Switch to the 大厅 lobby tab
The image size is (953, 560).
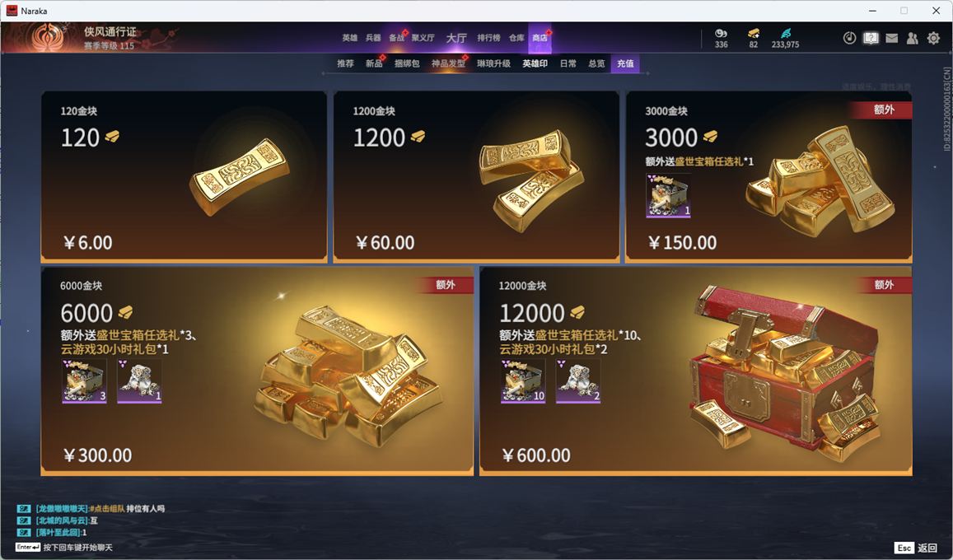pos(456,38)
